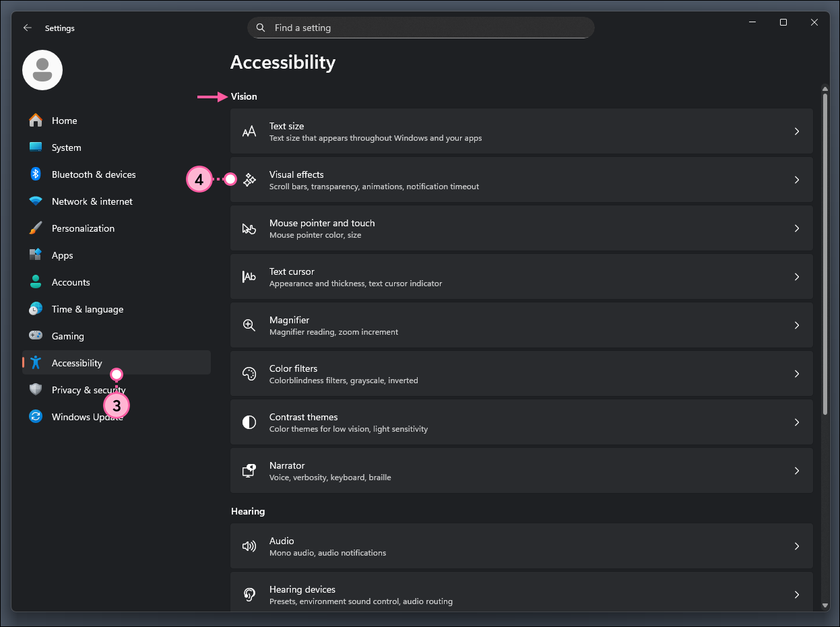Select the Bluetooth & devices icon
Screen dimensions: 840x627
(35, 174)
